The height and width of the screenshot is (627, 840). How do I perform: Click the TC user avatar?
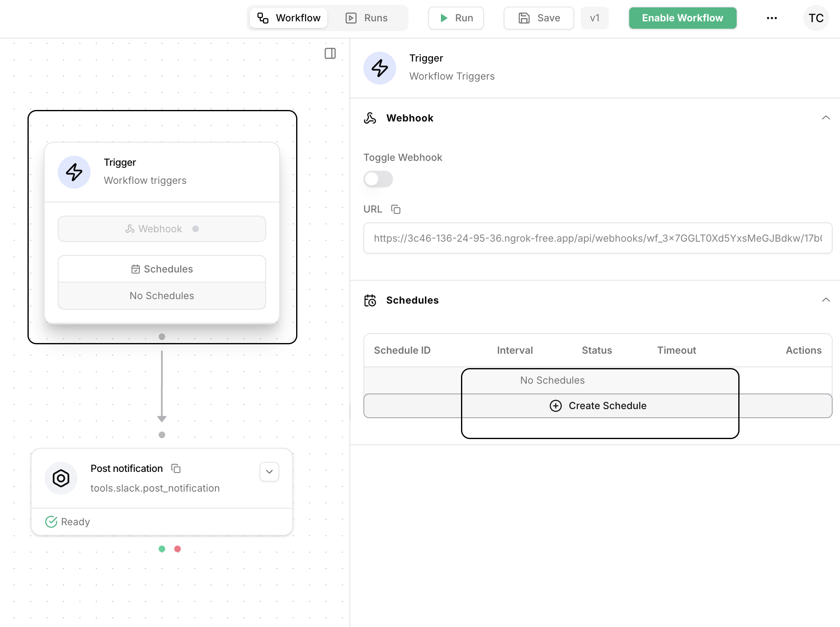(816, 18)
